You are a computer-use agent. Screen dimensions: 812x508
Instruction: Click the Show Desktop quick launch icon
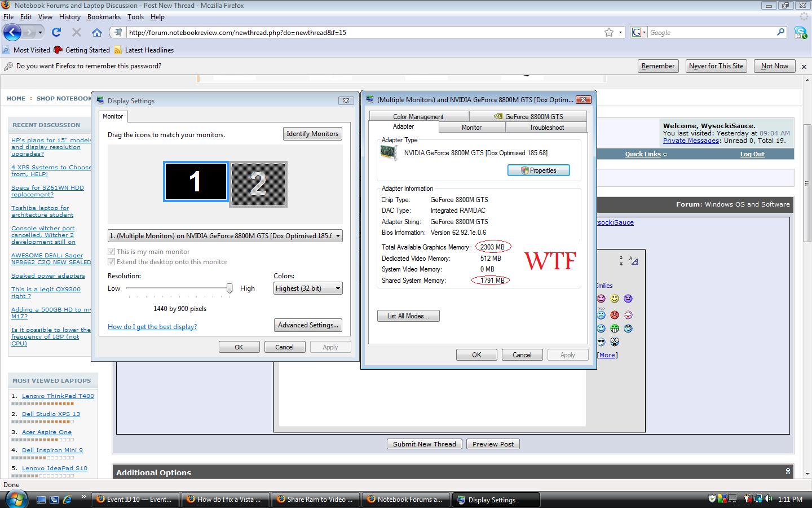(41, 500)
